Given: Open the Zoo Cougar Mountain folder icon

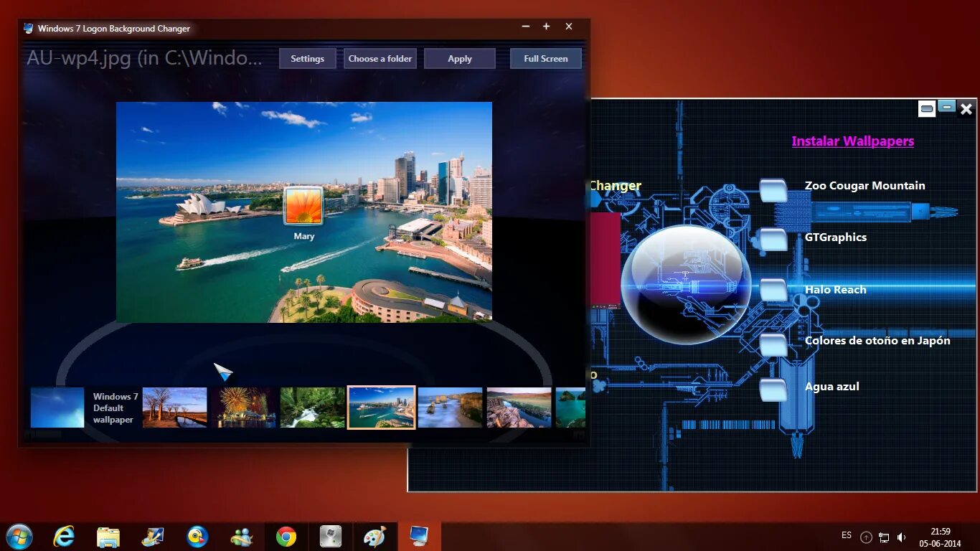Looking at the screenshot, I should pyautogui.click(x=773, y=190).
